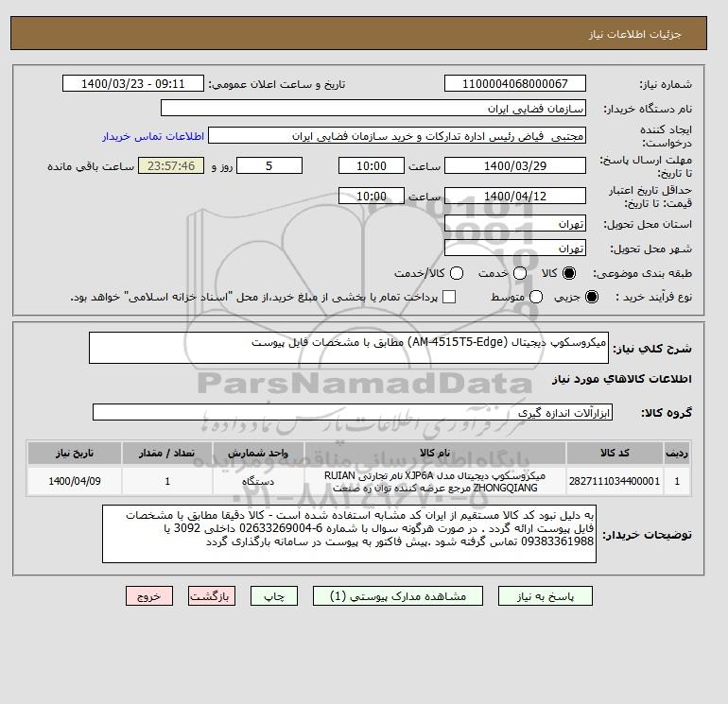Click the quantity cell showing 1
Image resolution: width=728 pixels, height=704 pixels.
click(x=167, y=482)
